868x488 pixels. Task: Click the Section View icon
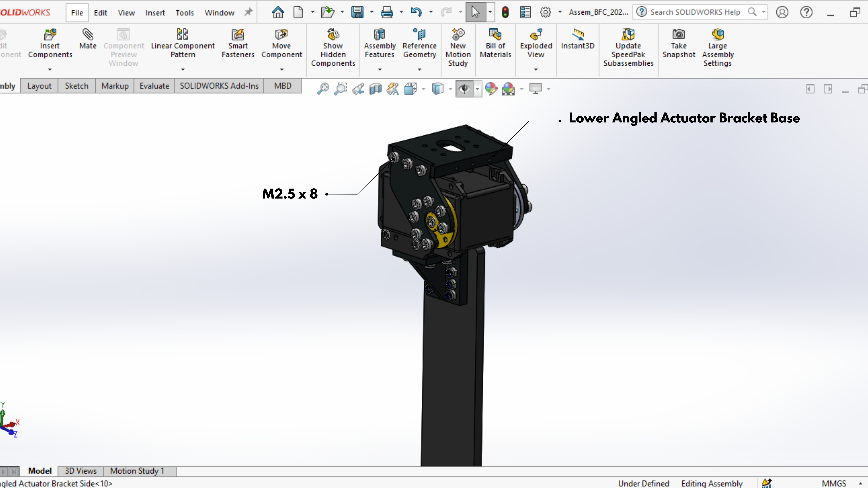[x=375, y=89]
